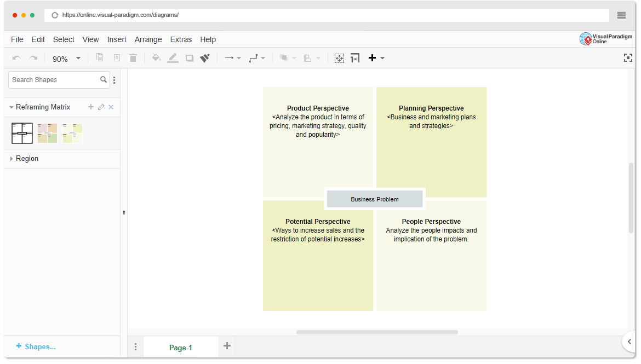Open the View menu

coord(91,39)
